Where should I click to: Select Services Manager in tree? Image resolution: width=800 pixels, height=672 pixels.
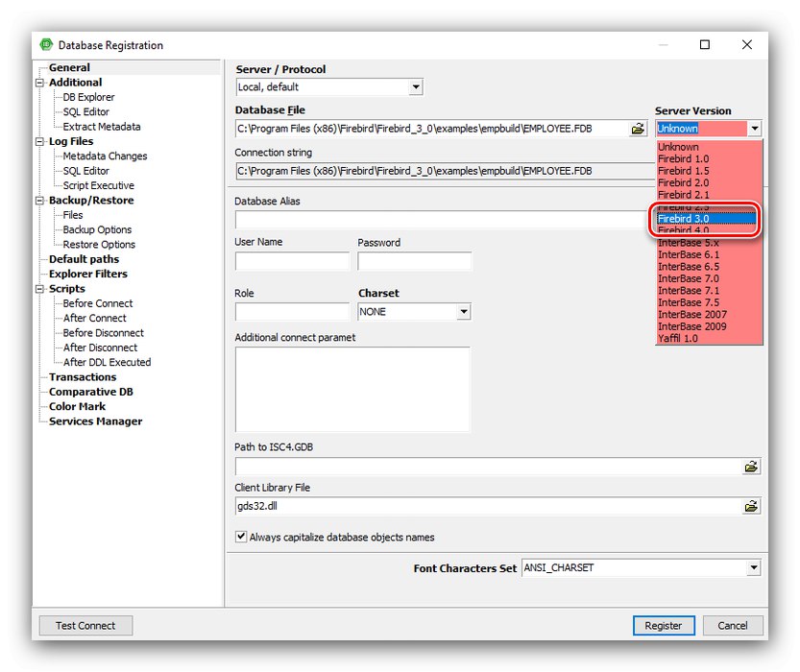[95, 421]
